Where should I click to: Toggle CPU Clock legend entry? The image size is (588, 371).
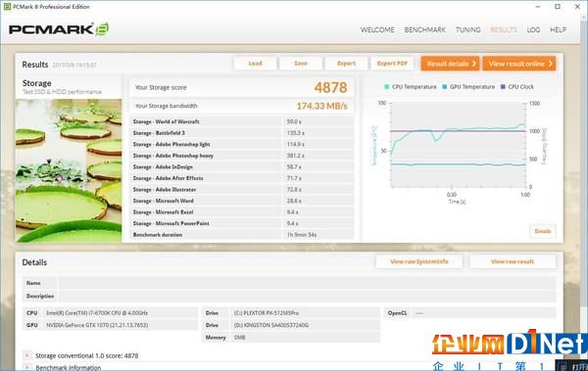(517, 87)
